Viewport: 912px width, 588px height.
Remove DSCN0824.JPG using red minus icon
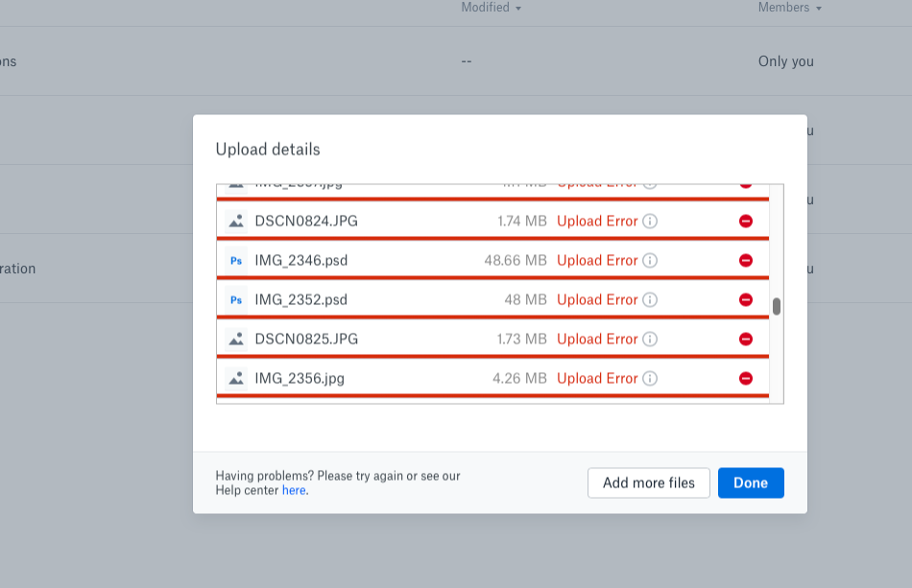click(746, 222)
